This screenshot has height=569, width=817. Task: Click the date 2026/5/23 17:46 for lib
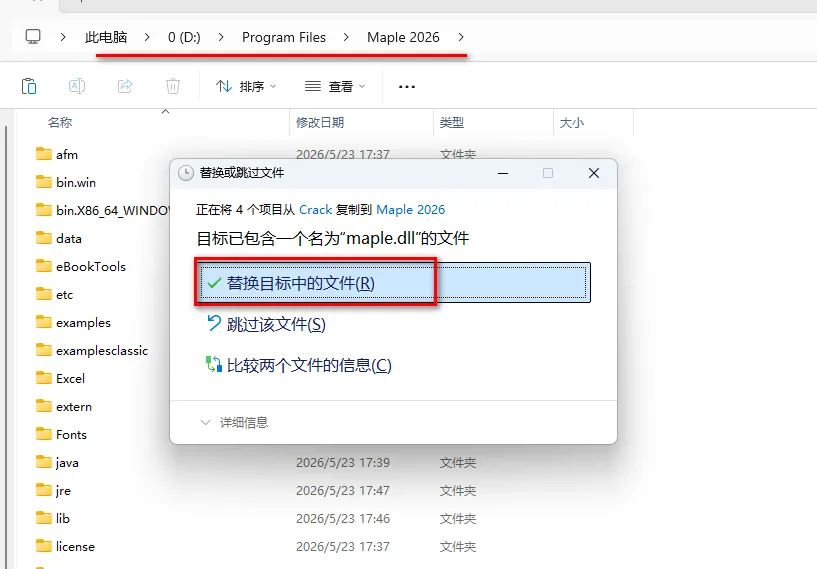(x=343, y=519)
